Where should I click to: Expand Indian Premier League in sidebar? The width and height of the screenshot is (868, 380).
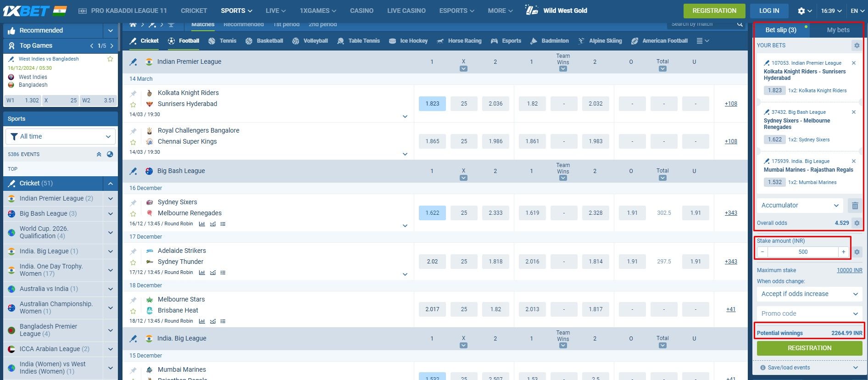coord(110,199)
